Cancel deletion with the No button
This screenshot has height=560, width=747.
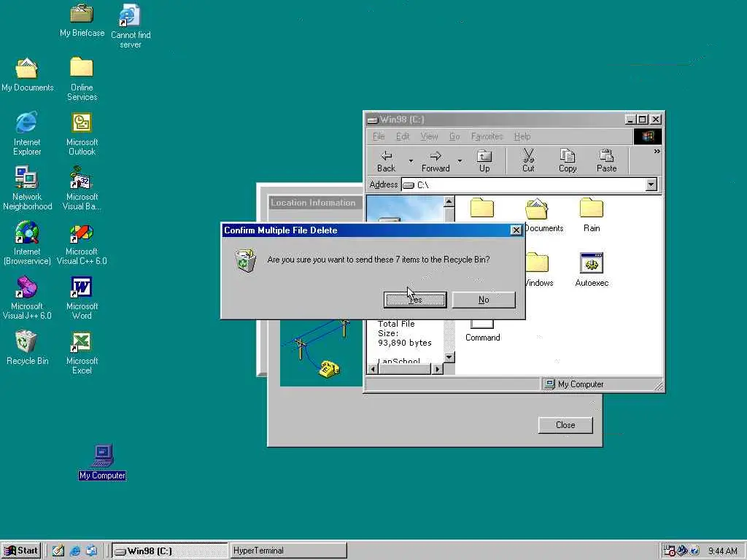(x=484, y=300)
